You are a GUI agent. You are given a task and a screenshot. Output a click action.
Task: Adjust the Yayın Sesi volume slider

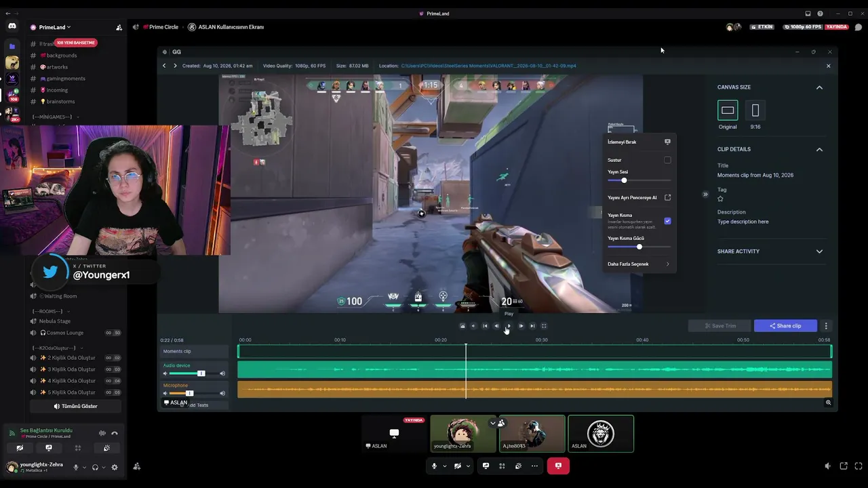pyautogui.click(x=639, y=180)
